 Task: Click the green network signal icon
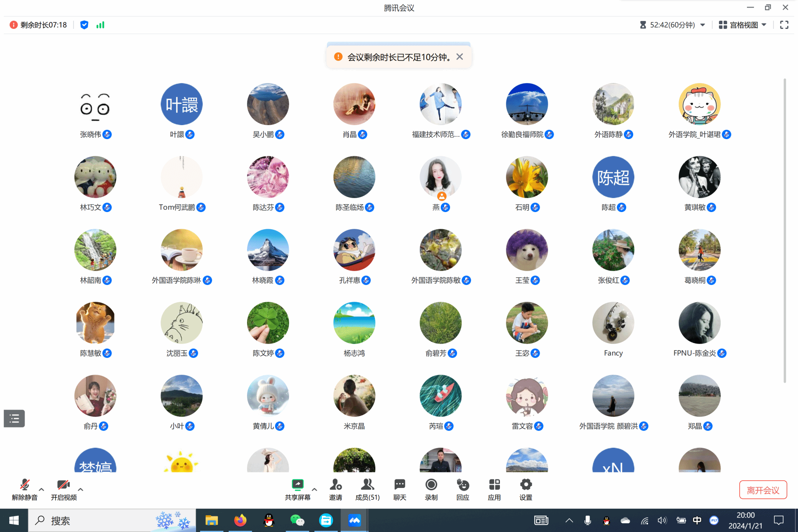[x=101, y=25]
